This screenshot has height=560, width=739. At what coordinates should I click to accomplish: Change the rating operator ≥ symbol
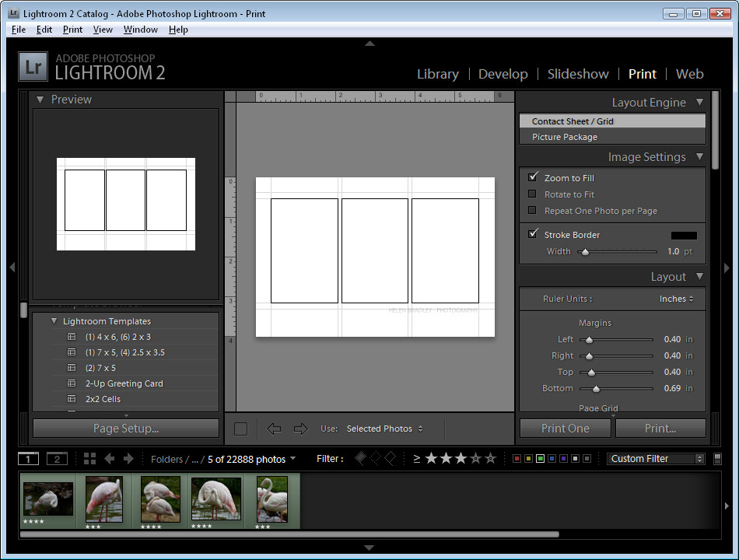tap(417, 459)
